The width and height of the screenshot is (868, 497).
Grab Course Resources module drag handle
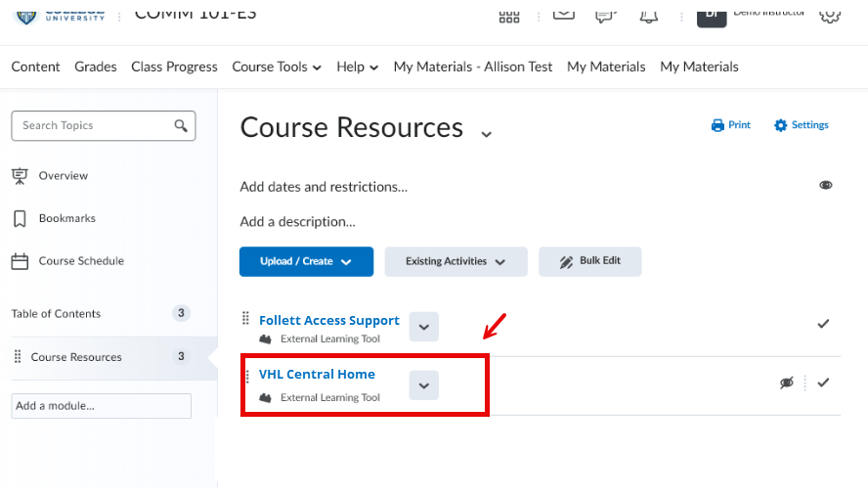(18, 356)
